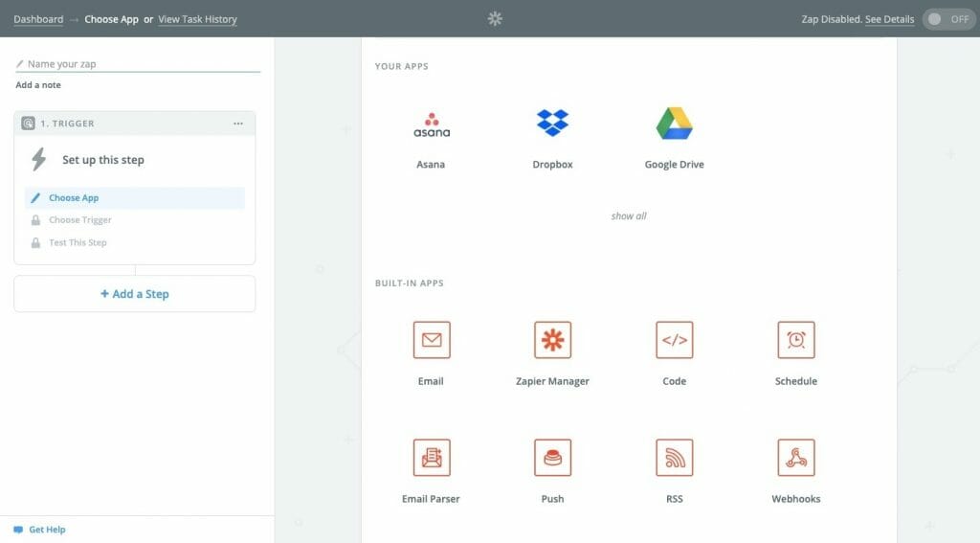Click the Set up this step heading
The width and height of the screenshot is (980, 543).
point(103,160)
